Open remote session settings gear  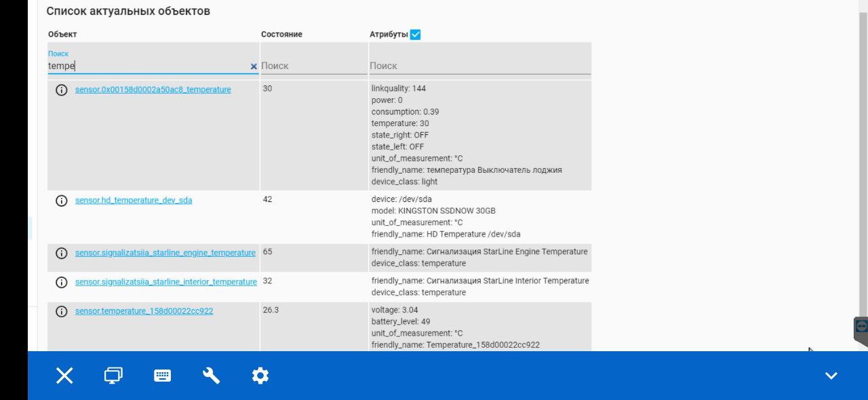pyautogui.click(x=260, y=376)
